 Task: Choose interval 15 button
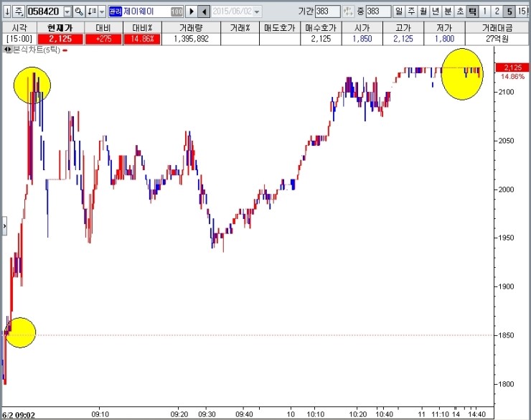pos(522,11)
